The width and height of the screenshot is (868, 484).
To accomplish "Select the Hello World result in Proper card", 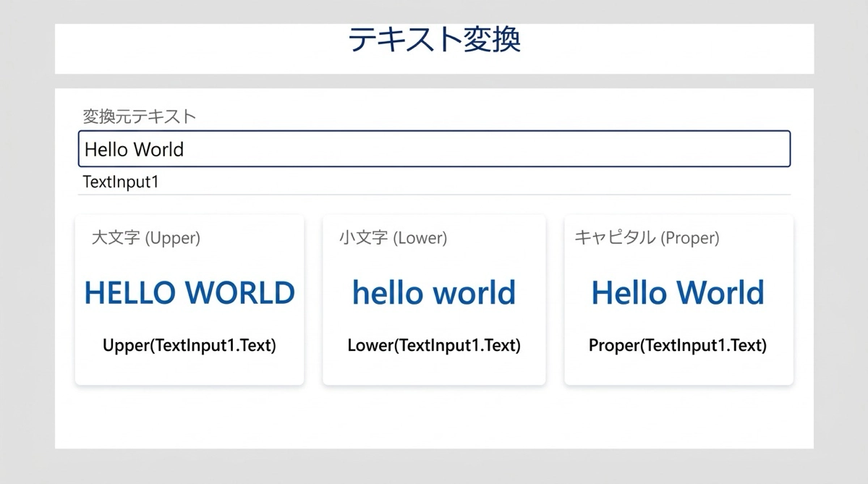I will [x=678, y=293].
